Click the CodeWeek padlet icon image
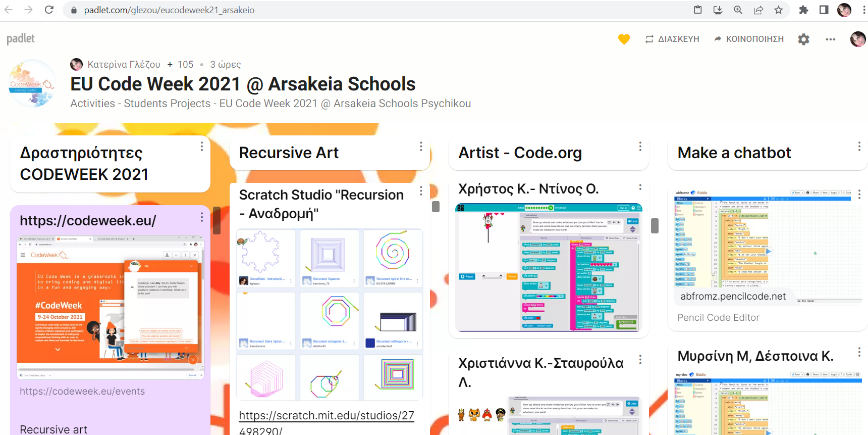This screenshot has width=868, height=435. pos(32,83)
